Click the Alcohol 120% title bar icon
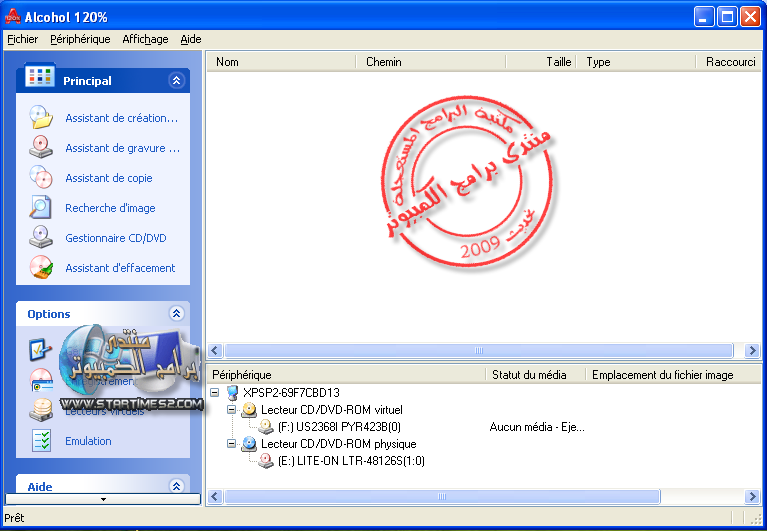This screenshot has width=767, height=531. 13,17
